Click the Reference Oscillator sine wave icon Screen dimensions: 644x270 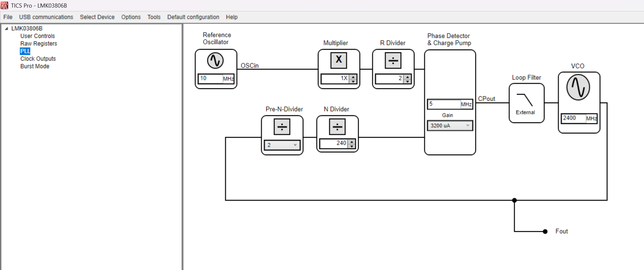[215, 61]
